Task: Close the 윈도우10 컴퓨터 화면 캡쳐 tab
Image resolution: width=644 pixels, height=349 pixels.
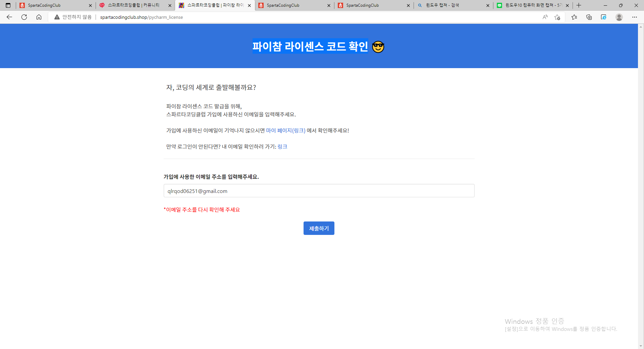Action: coord(567,5)
